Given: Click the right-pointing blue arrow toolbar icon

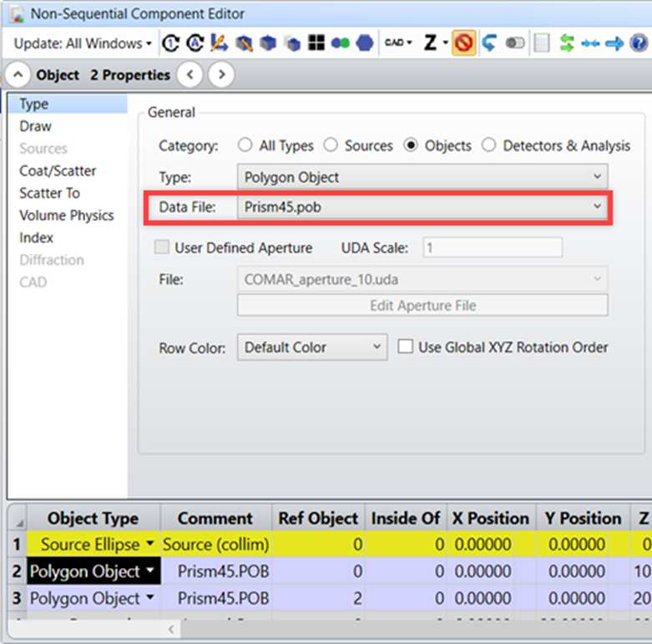Looking at the screenshot, I should tap(614, 43).
